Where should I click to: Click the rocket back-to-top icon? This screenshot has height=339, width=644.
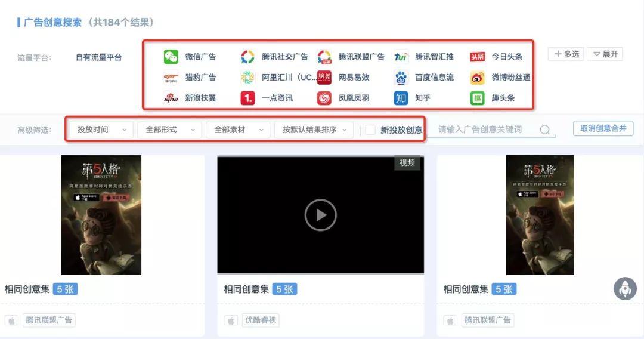click(625, 288)
